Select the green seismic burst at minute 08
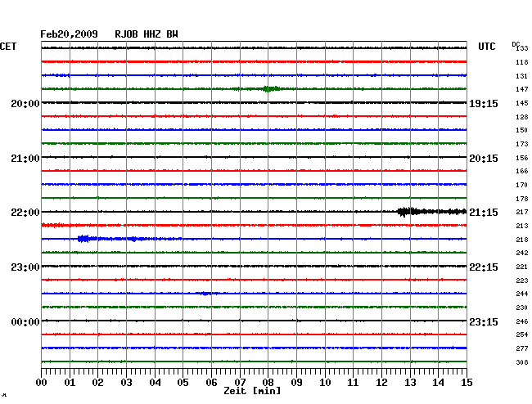Image resolution: width=532 pixels, height=404 pixels. (x=270, y=89)
